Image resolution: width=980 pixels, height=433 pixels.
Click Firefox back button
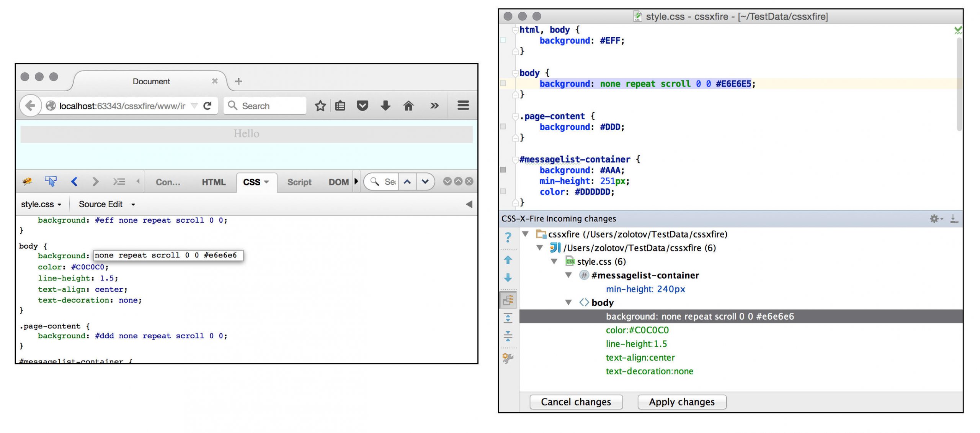point(30,105)
